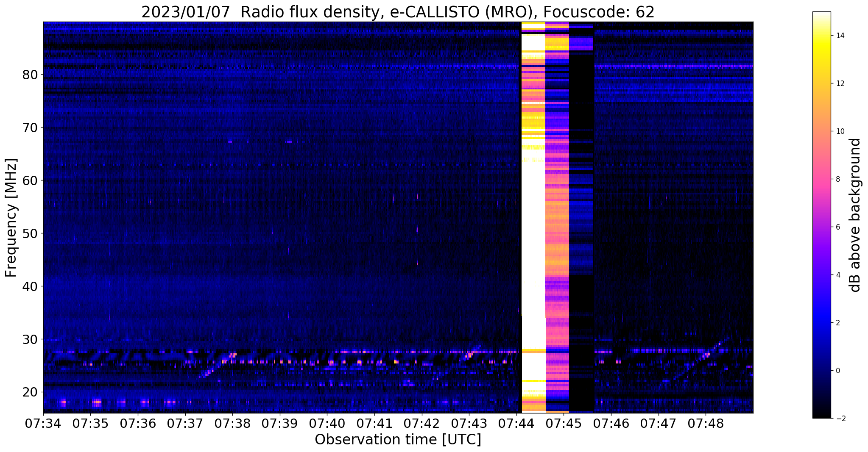This screenshot has width=868, height=452.
Task: Click the 07:43 time tick label
Action: [469, 423]
